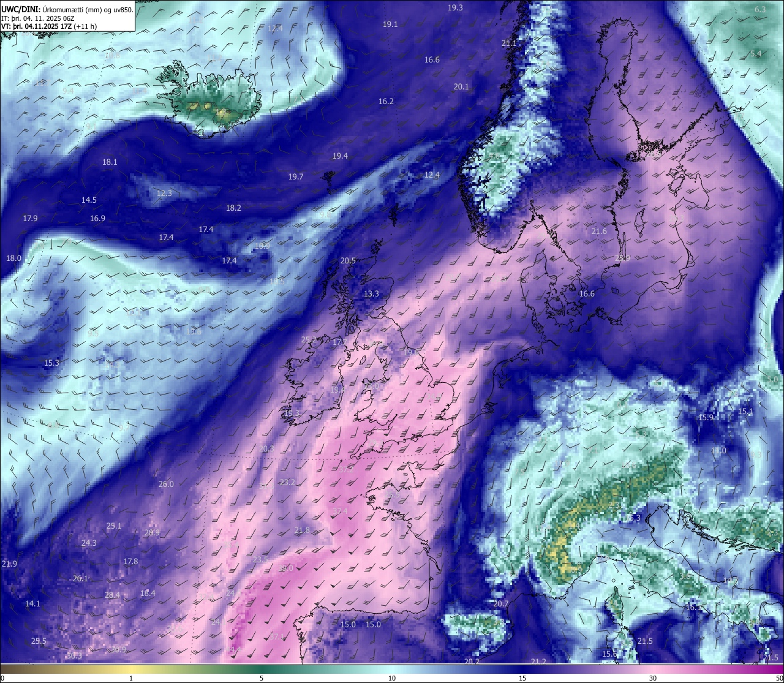Click the color scale label 1
Image resolution: width=784 pixels, height=683 pixels.
point(131,678)
